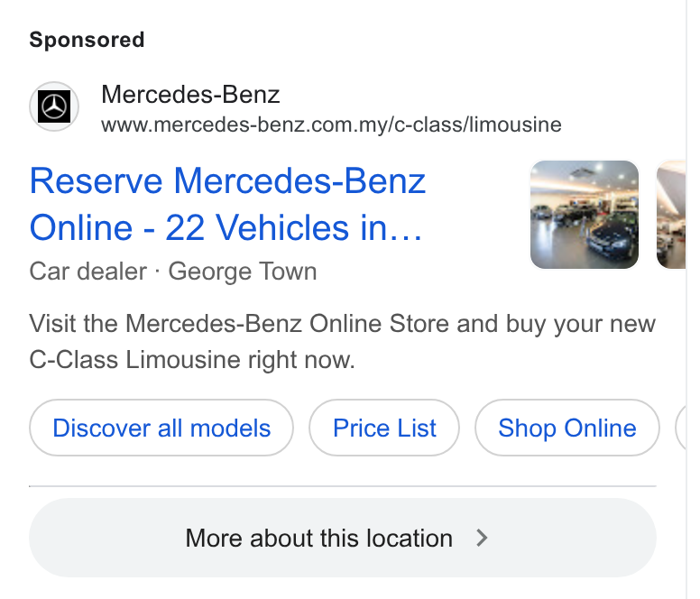The height and width of the screenshot is (599, 700).
Task: Click the C-Class Limousine right now text
Action: click(x=192, y=360)
